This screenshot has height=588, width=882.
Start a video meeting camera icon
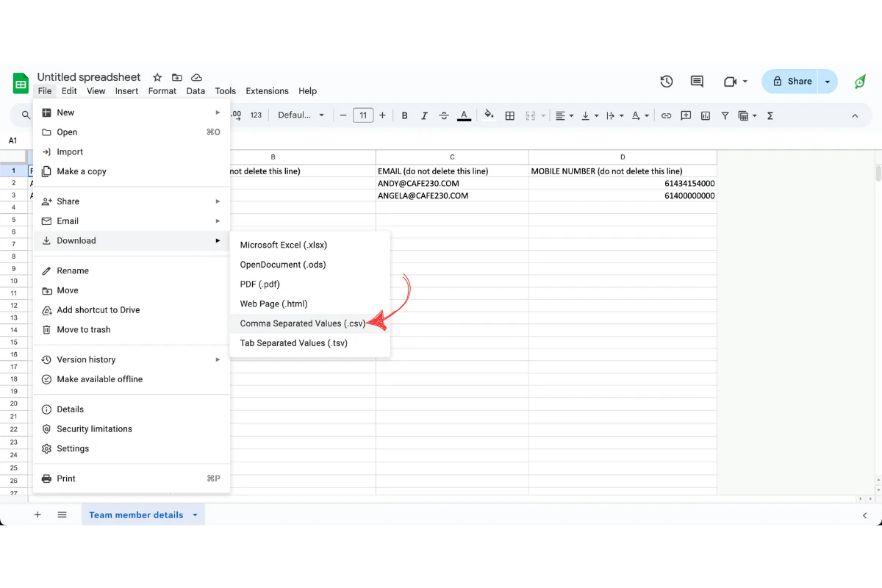(731, 82)
